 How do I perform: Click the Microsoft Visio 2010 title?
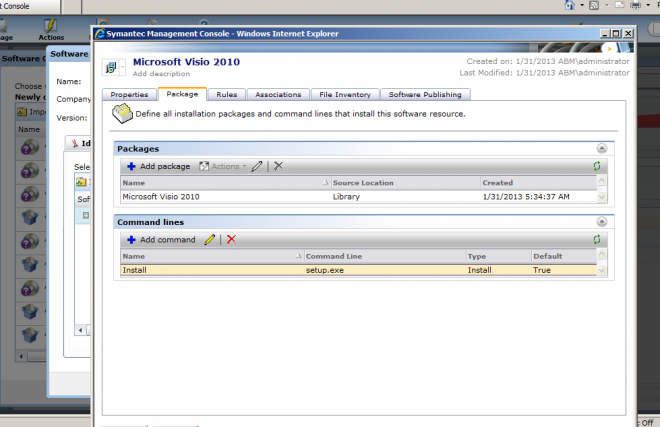[x=186, y=62]
